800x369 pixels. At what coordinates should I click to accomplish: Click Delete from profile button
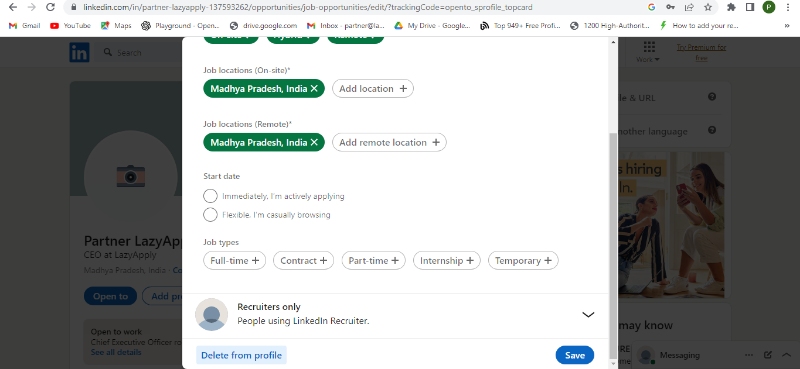241,355
